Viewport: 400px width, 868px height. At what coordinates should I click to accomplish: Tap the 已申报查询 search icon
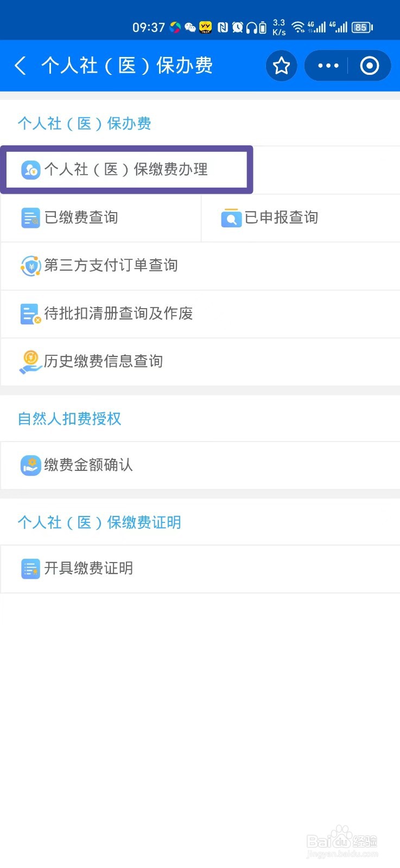231,218
